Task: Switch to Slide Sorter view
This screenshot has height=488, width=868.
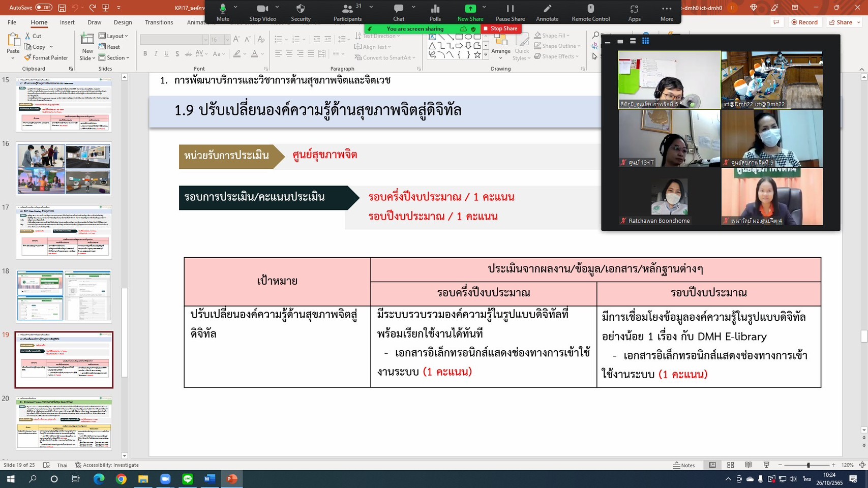Action: tap(730, 465)
